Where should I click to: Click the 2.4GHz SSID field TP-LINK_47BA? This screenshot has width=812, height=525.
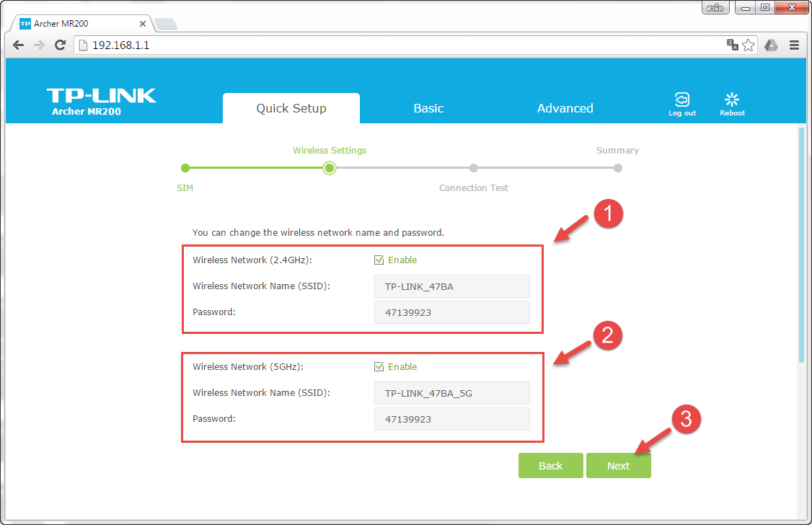coord(452,286)
